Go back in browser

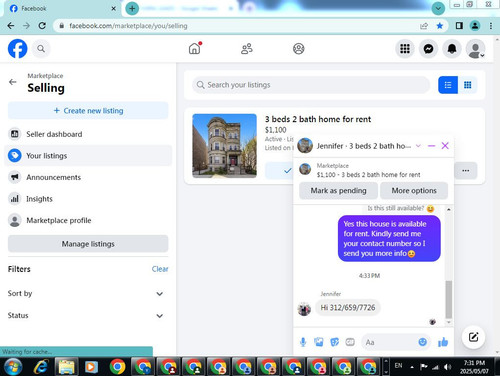pyautogui.click(x=11, y=26)
